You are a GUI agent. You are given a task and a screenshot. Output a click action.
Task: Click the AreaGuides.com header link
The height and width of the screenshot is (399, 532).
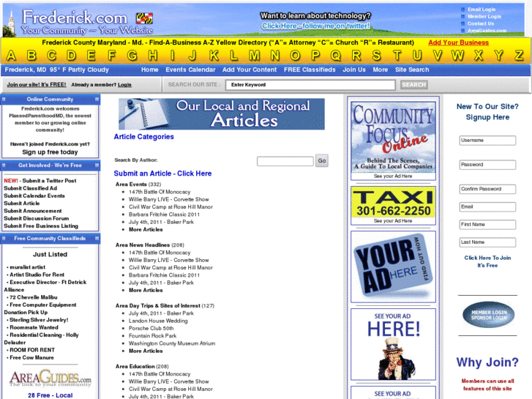[x=487, y=31]
